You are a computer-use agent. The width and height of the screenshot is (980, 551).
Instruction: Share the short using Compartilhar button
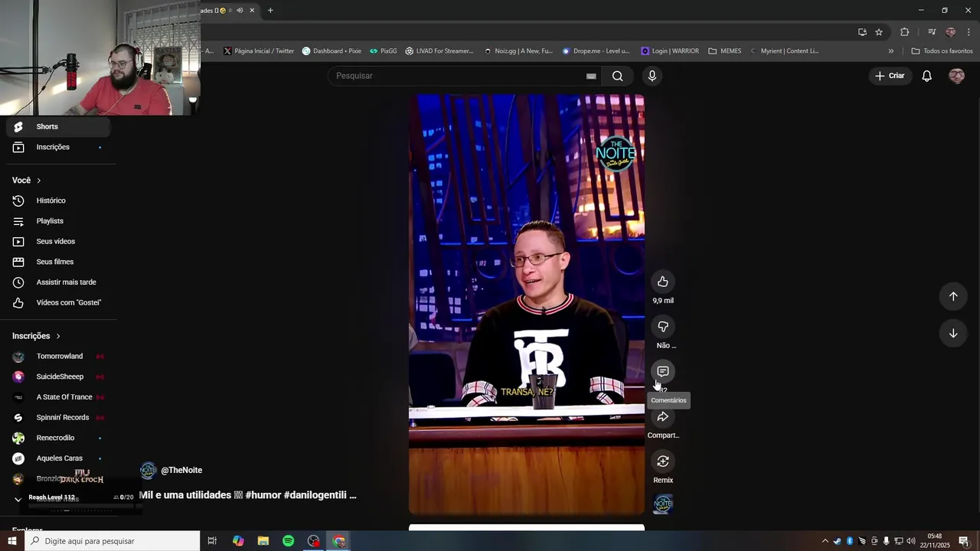click(x=663, y=416)
